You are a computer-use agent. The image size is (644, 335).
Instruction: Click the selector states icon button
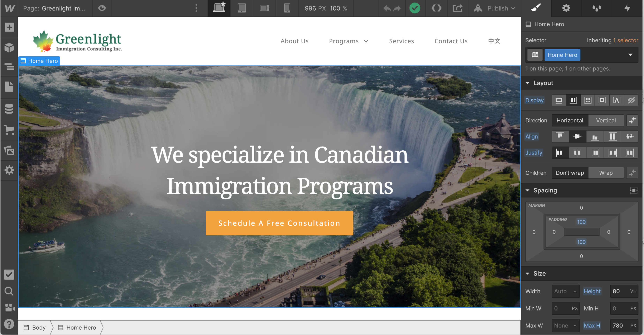[x=535, y=55]
